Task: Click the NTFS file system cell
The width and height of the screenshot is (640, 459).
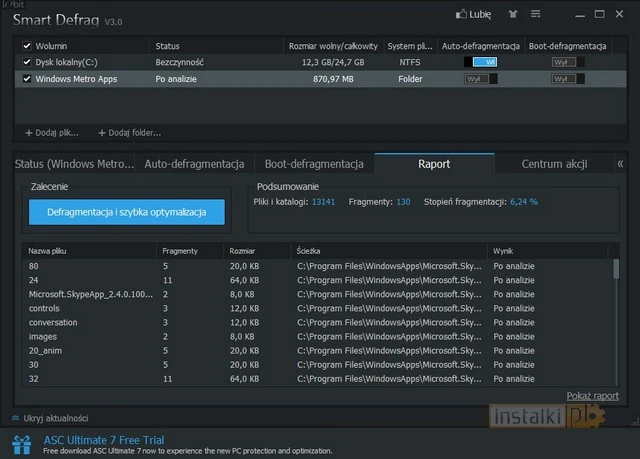Action: point(410,62)
